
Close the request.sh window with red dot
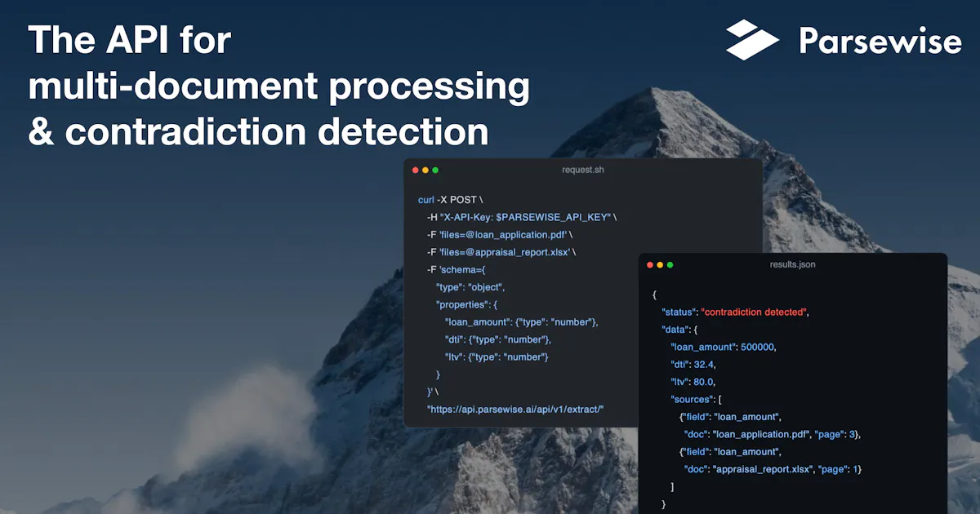(x=416, y=170)
